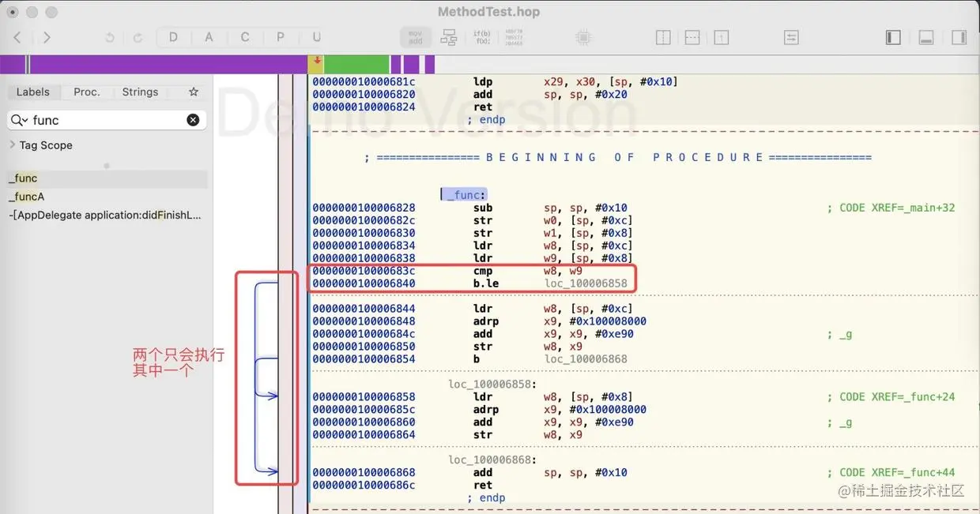This screenshot has width=980, height=514.
Task: Toggle the right inspector panel
Action: tap(959, 37)
